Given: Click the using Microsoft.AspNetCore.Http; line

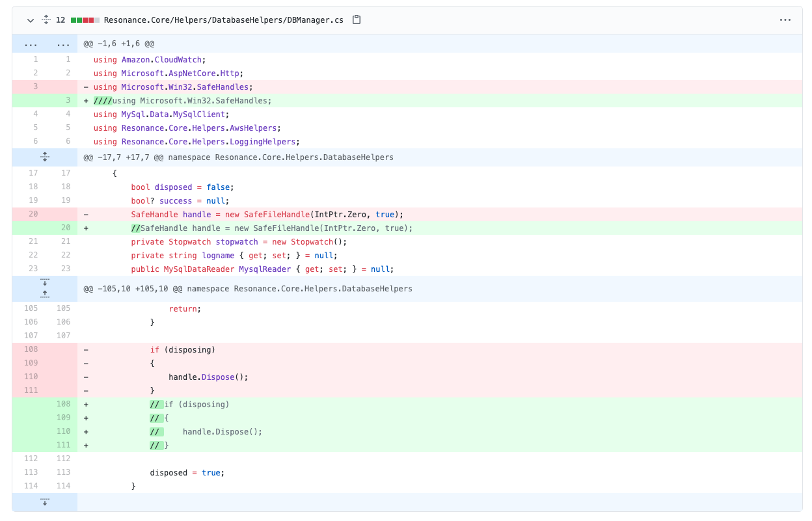Looking at the screenshot, I should click(169, 73).
